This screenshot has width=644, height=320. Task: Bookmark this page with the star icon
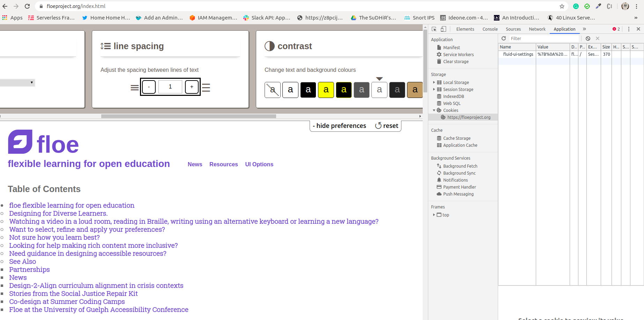(x=562, y=6)
